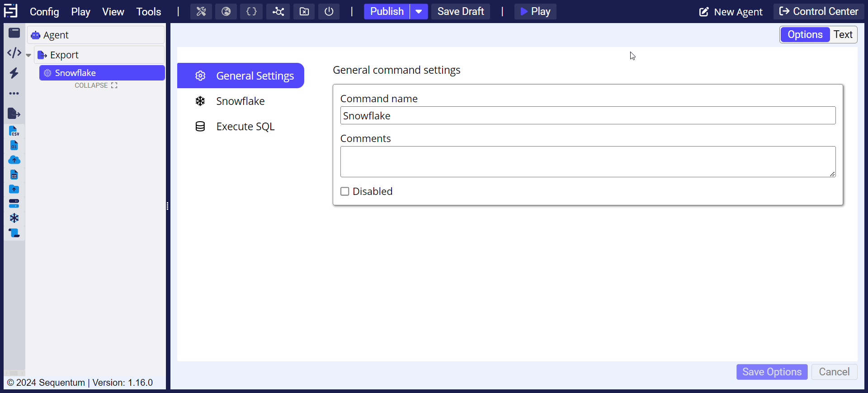
Task: Click the code brackets sidebar icon
Action: coord(14,53)
